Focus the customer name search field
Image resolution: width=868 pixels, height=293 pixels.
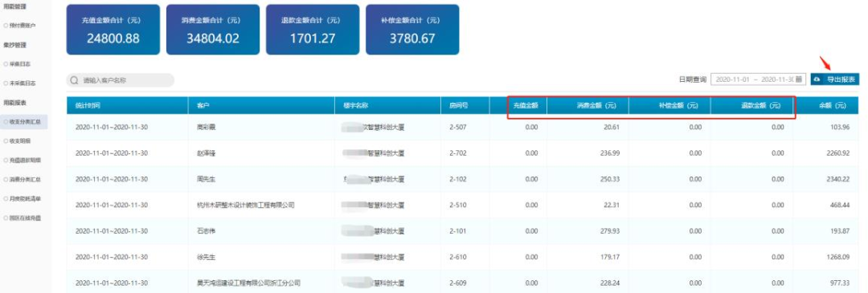pos(120,80)
